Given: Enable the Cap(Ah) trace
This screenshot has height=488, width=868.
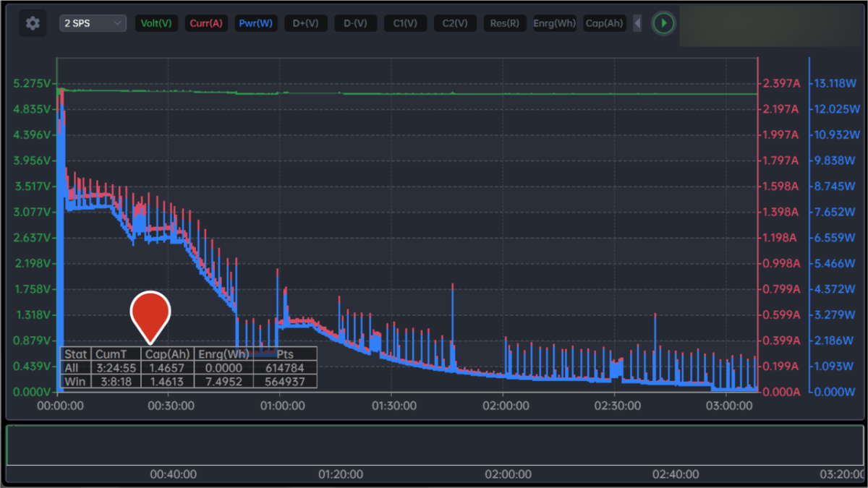Looking at the screenshot, I should [x=604, y=23].
